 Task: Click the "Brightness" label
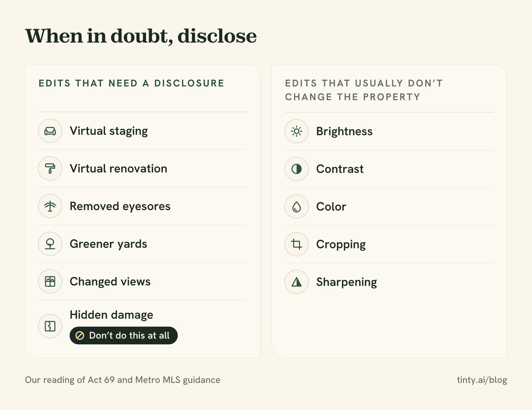[344, 131]
